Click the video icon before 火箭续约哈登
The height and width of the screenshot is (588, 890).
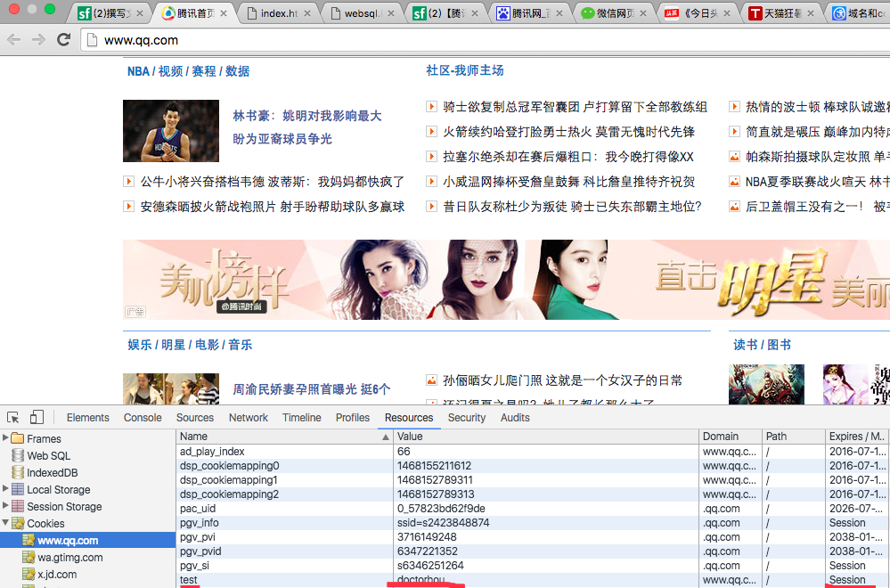(431, 132)
